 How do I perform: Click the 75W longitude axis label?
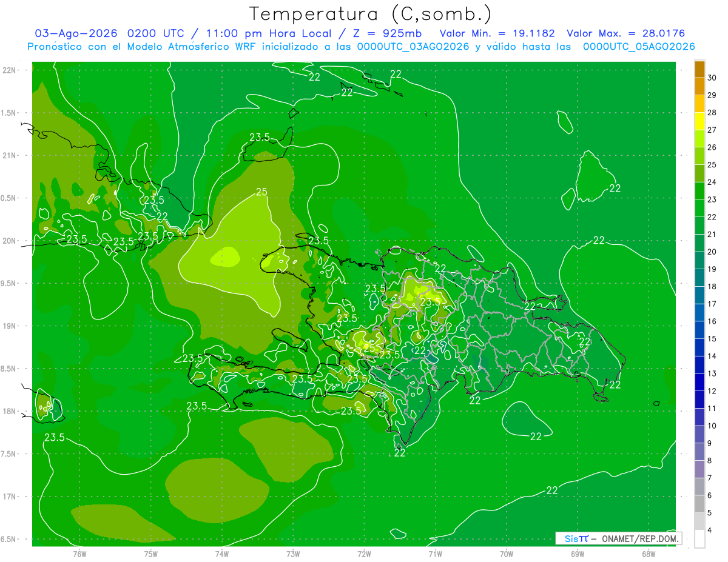[x=151, y=554]
